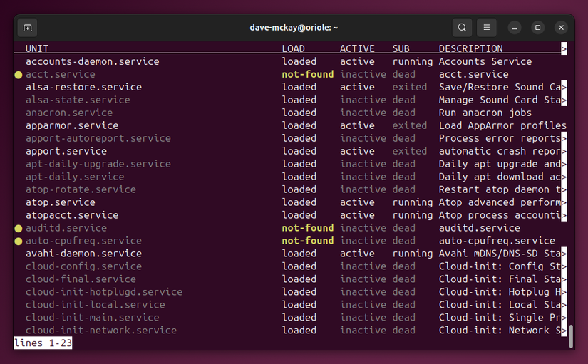Image resolution: width=588 pixels, height=364 pixels.
Task: Maximize the terminal window
Action: pos(538,28)
